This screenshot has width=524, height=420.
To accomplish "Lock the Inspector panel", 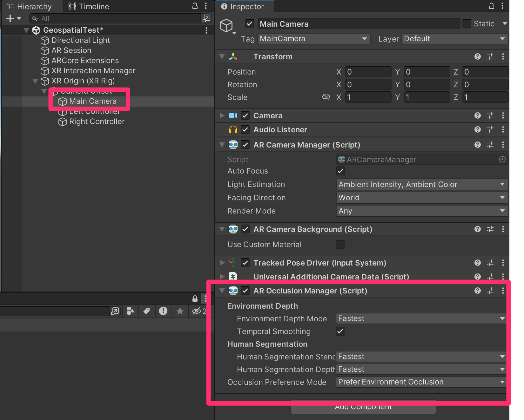I will click(491, 6).
